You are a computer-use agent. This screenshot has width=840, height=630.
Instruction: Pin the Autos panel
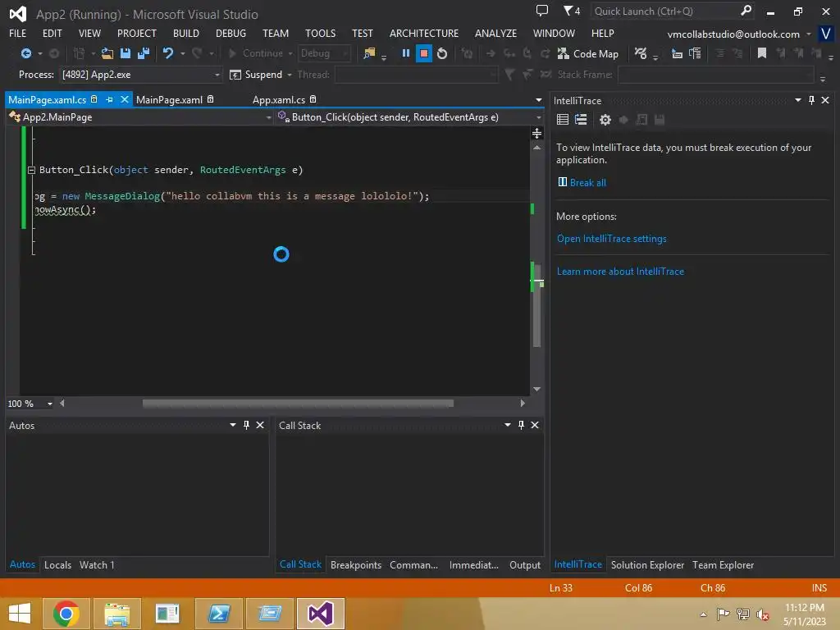point(246,425)
